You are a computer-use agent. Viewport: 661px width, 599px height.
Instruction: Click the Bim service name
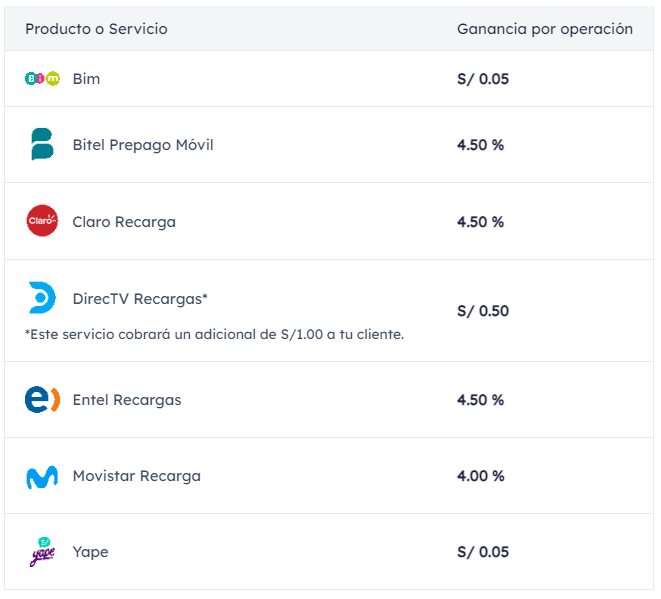86,79
